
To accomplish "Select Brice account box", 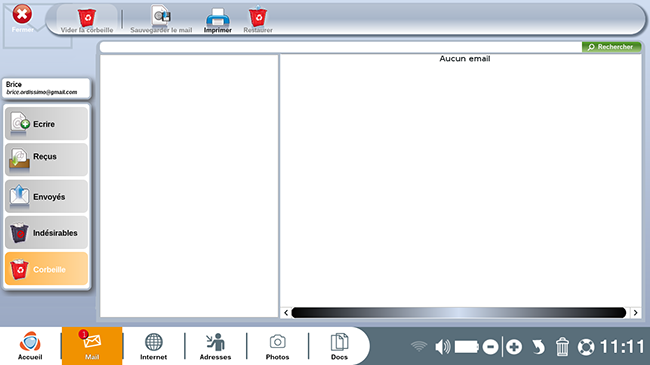I will [46, 88].
